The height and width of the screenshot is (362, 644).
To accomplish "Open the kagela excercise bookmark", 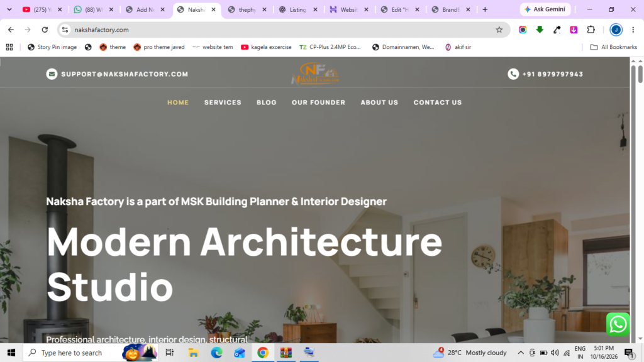I will (266, 47).
